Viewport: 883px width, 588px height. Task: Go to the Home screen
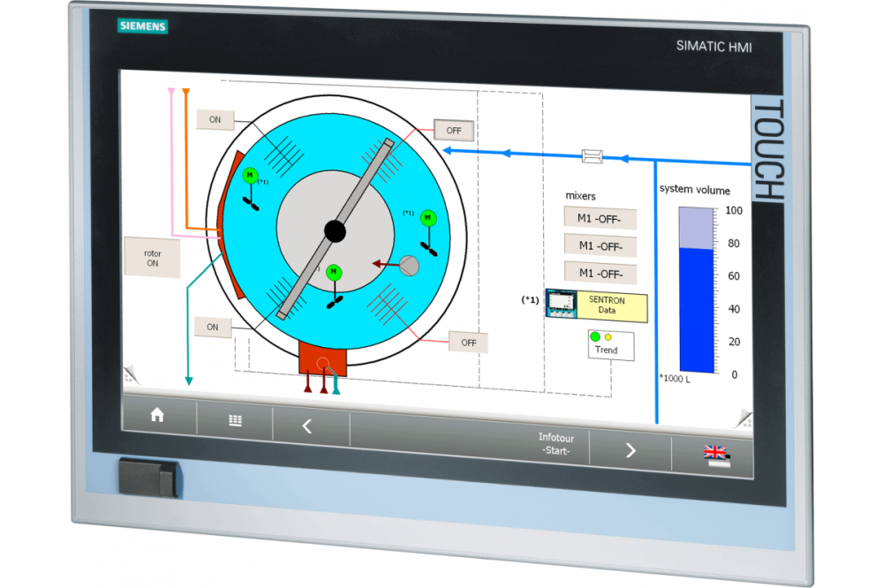pos(157,416)
